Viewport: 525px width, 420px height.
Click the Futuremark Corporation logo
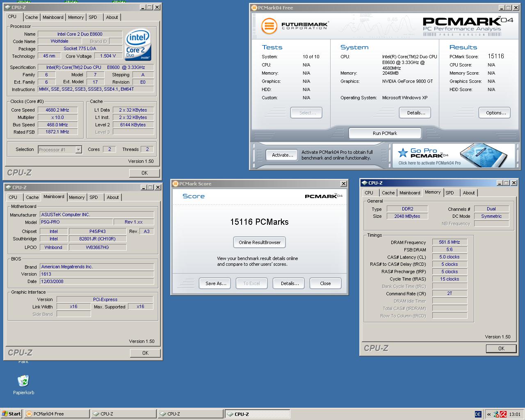point(295,26)
